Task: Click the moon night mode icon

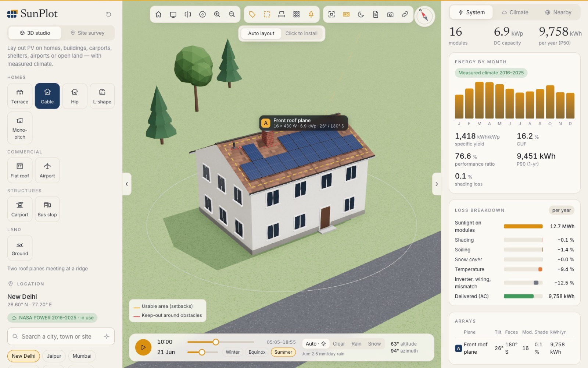Action: tap(361, 14)
